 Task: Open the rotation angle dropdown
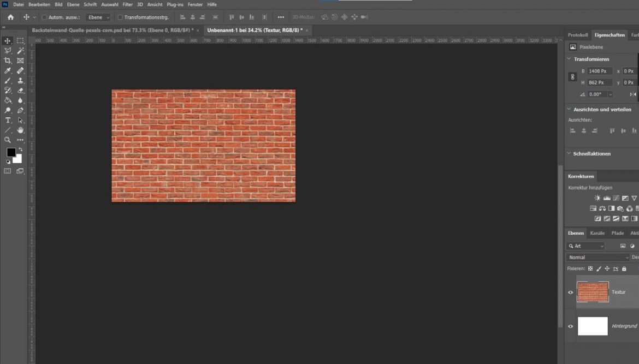coord(610,94)
